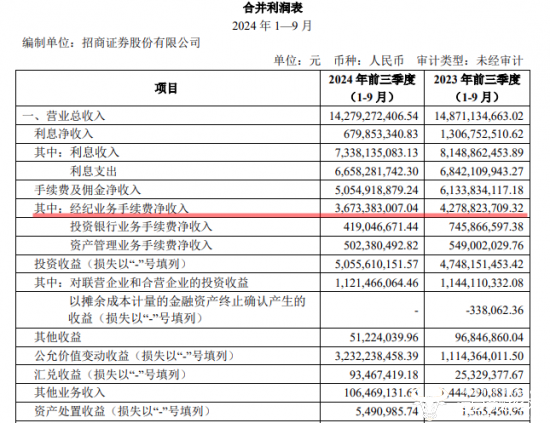Click value 3,673,383,007.04 in the highlighted row

(376, 208)
